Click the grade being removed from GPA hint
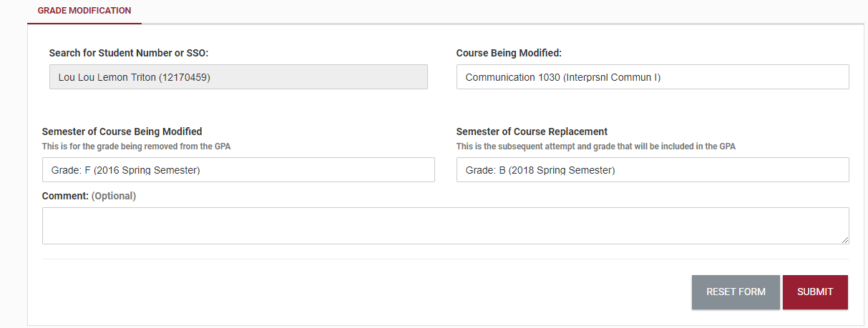This screenshot has width=868, height=328. pyautogui.click(x=136, y=146)
